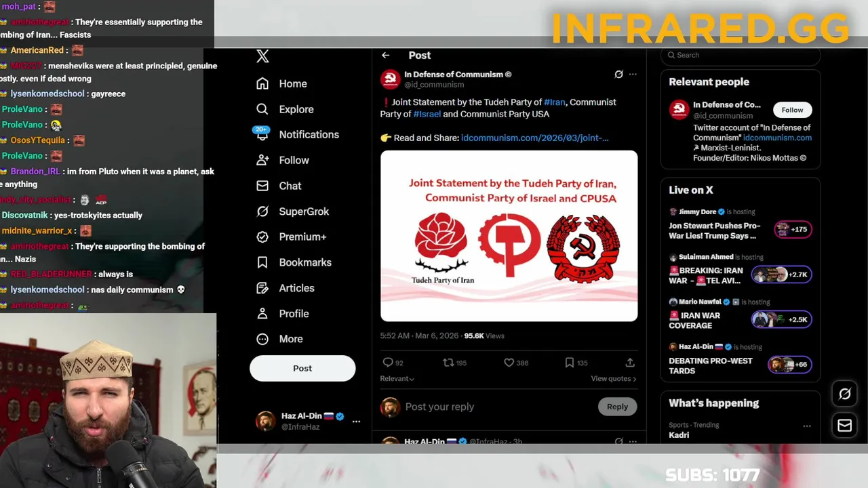Click the #Iran hashtag

click(554, 102)
